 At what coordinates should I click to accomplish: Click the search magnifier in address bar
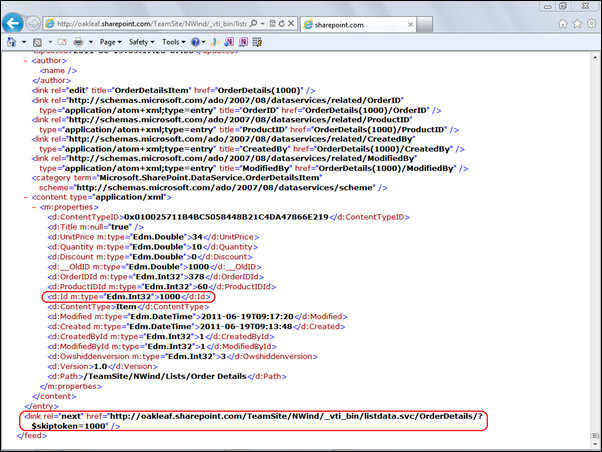(253, 23)
